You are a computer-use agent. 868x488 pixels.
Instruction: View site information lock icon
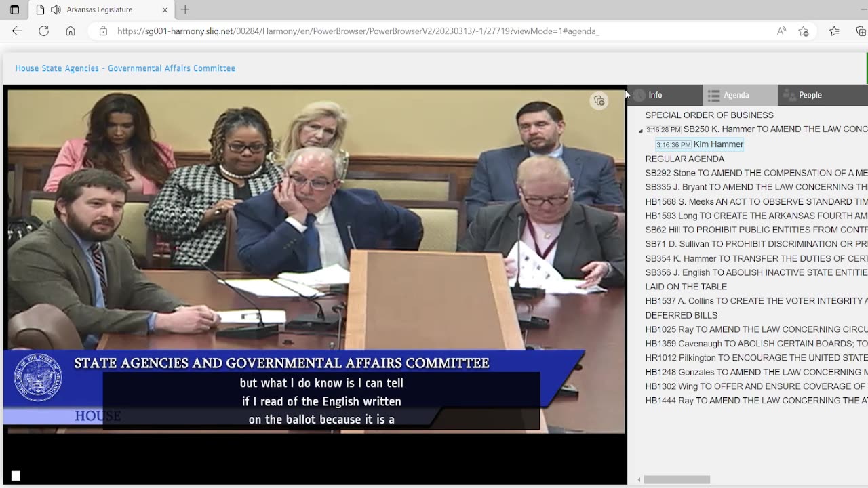click(103, 31)
